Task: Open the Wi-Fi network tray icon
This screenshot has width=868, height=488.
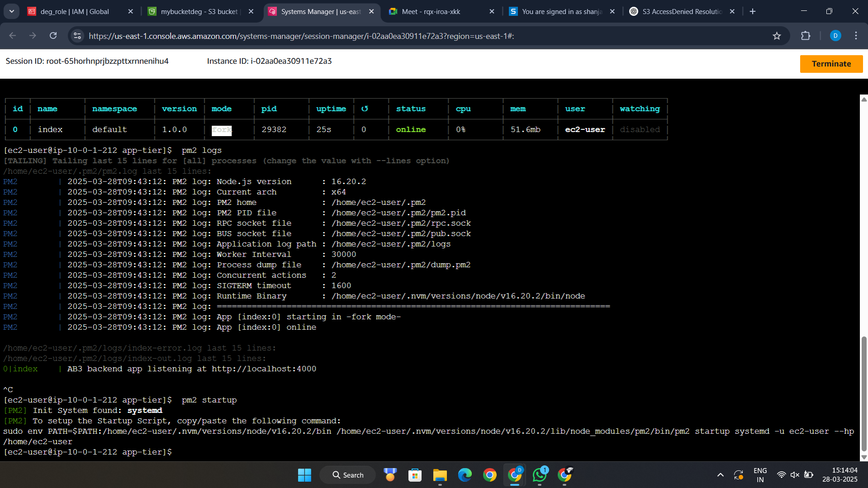Action: tap(781, 475)
